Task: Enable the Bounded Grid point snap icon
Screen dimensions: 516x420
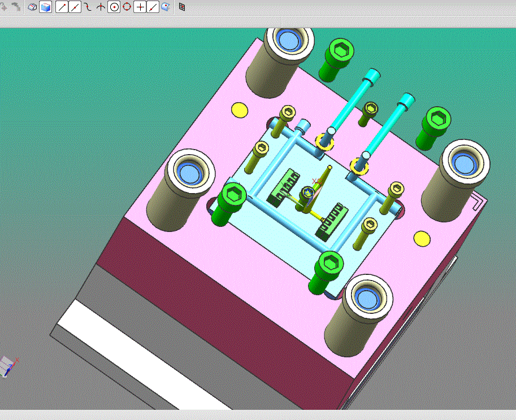Action: [181, 7]
